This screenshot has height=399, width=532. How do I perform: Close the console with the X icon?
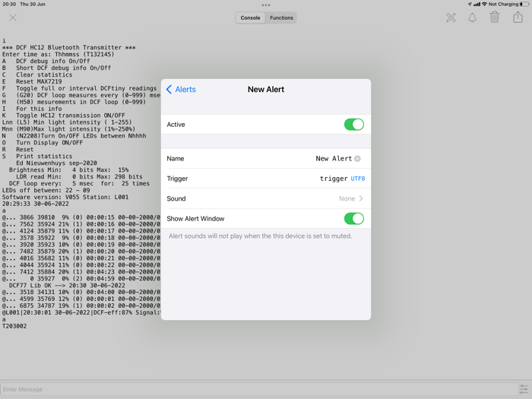point(13,17)
